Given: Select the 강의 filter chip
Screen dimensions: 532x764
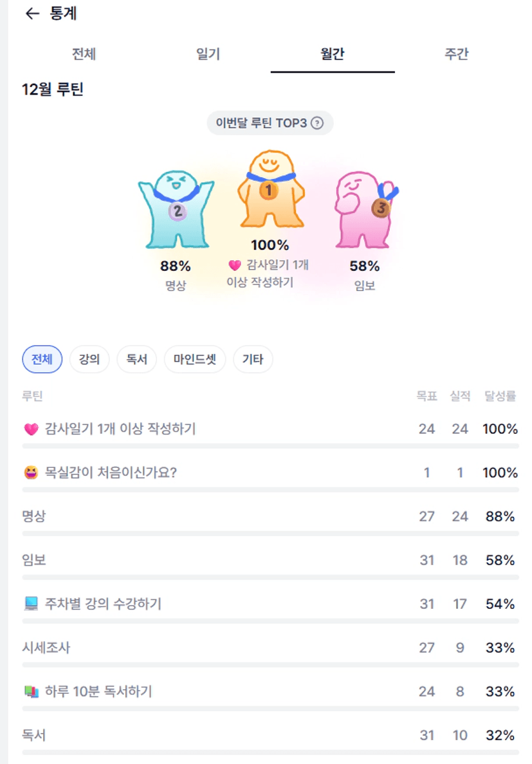Looking at the screenshot, I should click(x=89, y=359).
